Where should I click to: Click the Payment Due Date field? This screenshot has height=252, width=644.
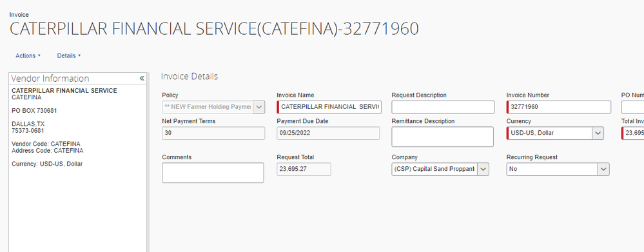[x=328, y=133]
